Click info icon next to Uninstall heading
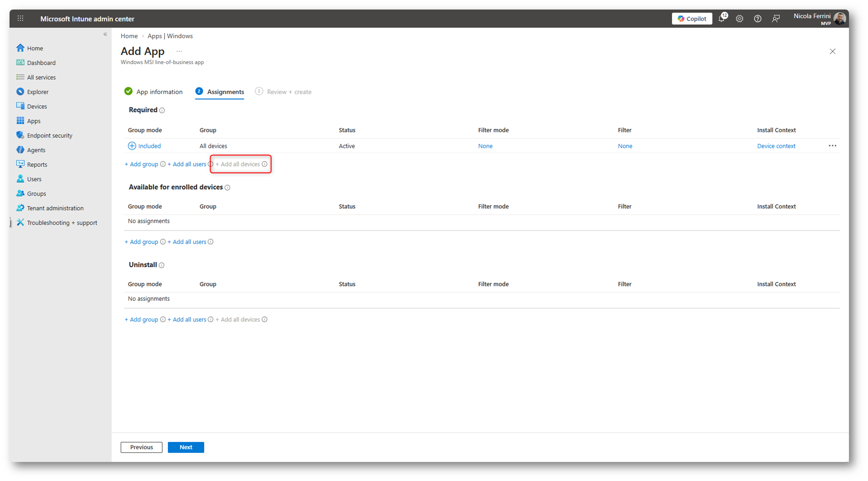 click(162, 265)
